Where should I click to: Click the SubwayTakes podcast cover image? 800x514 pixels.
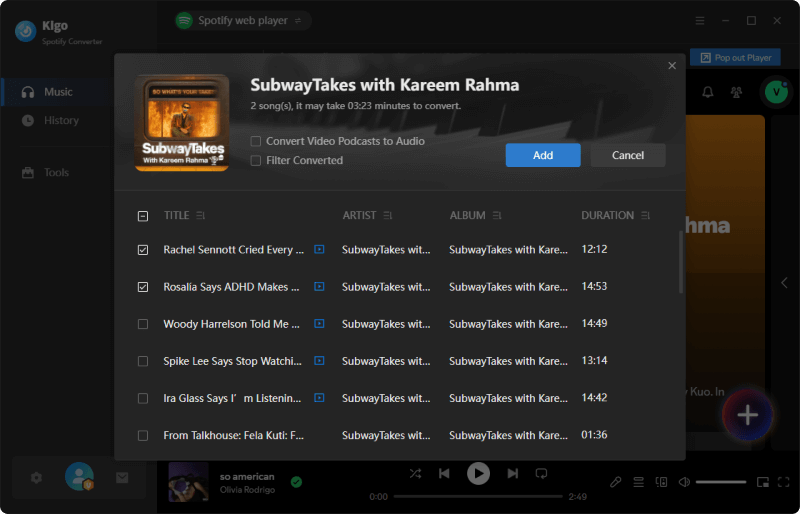pos(182,123)
